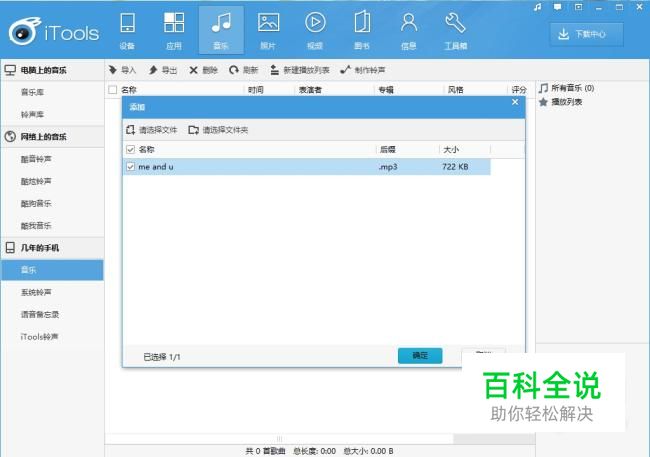Viewport: 650px width, 457px height.
Task: Open 酷炫铃声 in the sidebar
Action: click(x=36, y=181)
